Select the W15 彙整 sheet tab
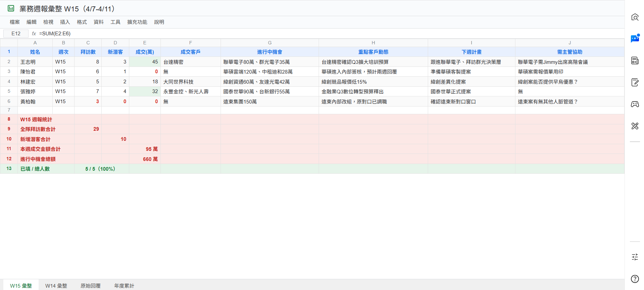 coord(21,285)
